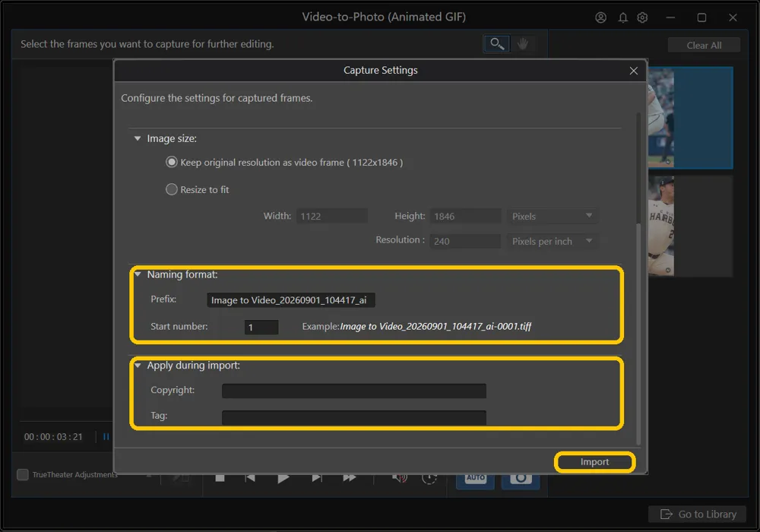Click the example filename text

[x=435, y=327]
